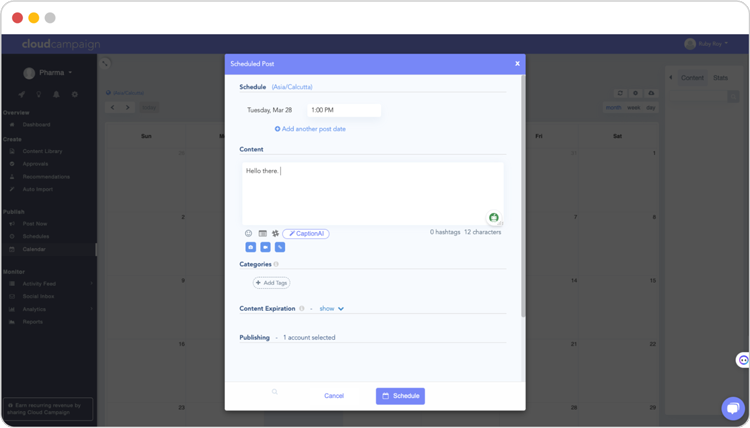Click the Cancel link
This screenshot has height=428, width=750.
[x=334, y=396]
